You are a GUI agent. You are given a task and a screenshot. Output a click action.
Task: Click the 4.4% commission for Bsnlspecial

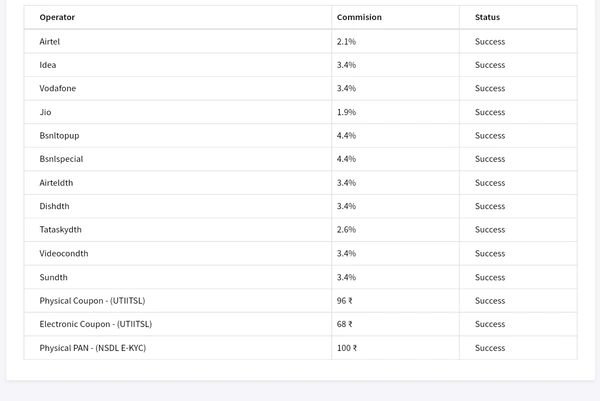pyautogui.click(x=346, y=159)
